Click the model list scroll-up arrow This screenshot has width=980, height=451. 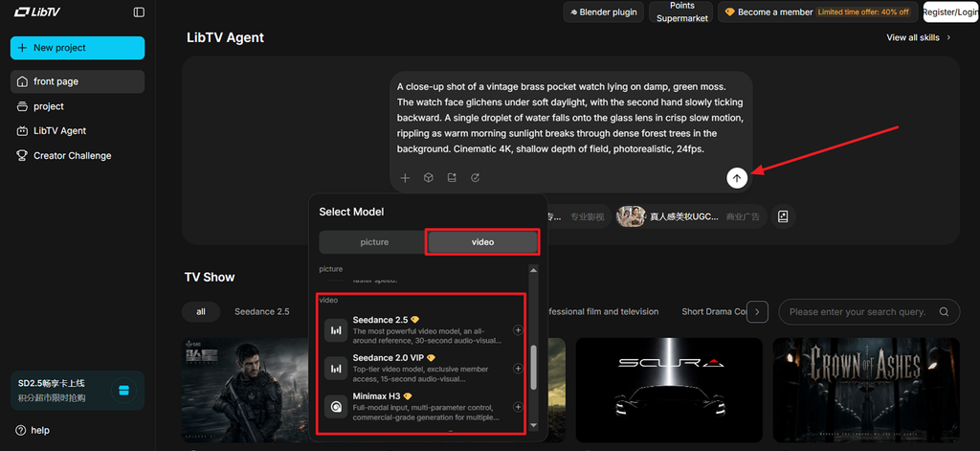coord(533,270)
